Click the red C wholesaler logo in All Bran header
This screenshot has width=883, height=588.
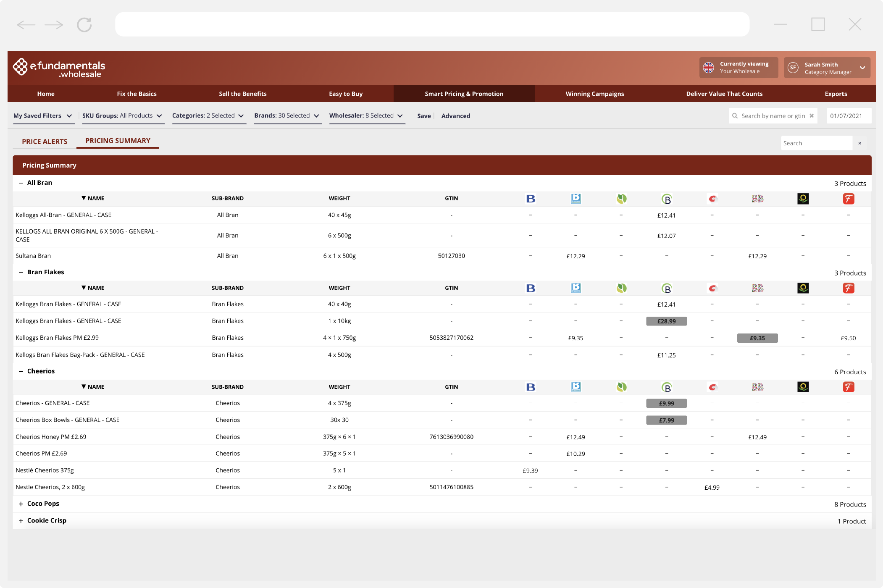click(712, 199)
